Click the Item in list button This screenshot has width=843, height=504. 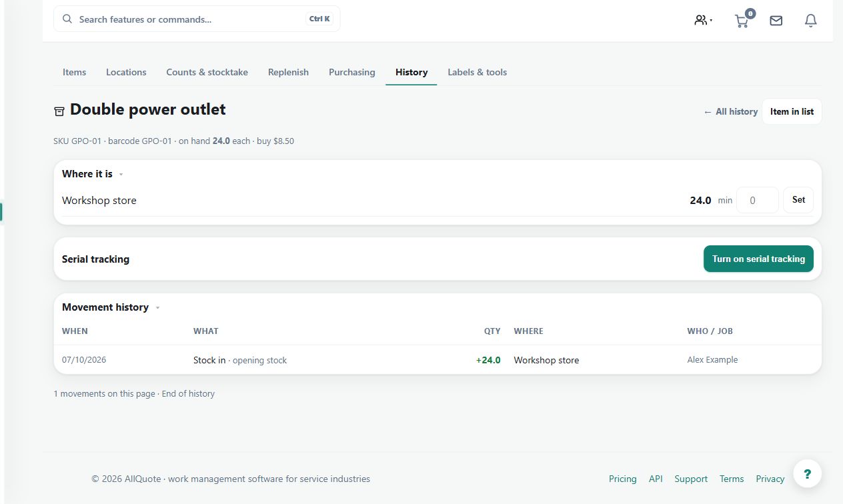pos(792,112)
